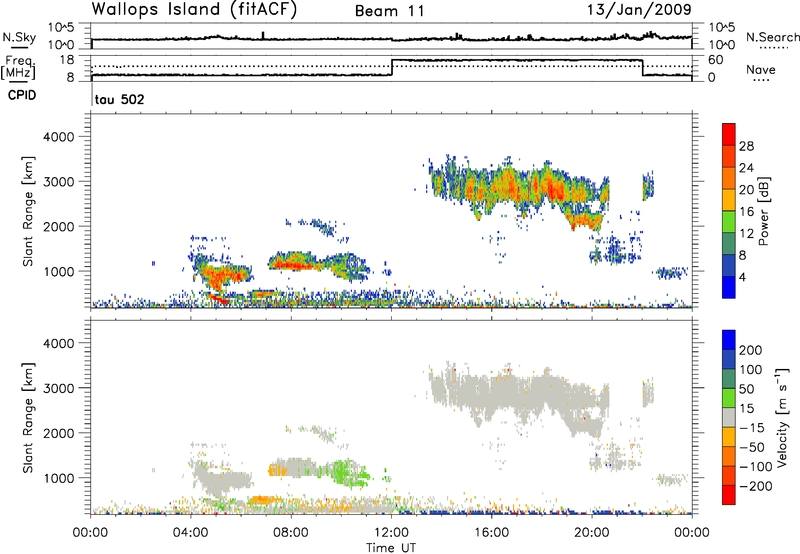Viewport: 800px width, 554px height.
Task: Click the orange velocity patch near 07:30
Action: [x=278, y=469]
